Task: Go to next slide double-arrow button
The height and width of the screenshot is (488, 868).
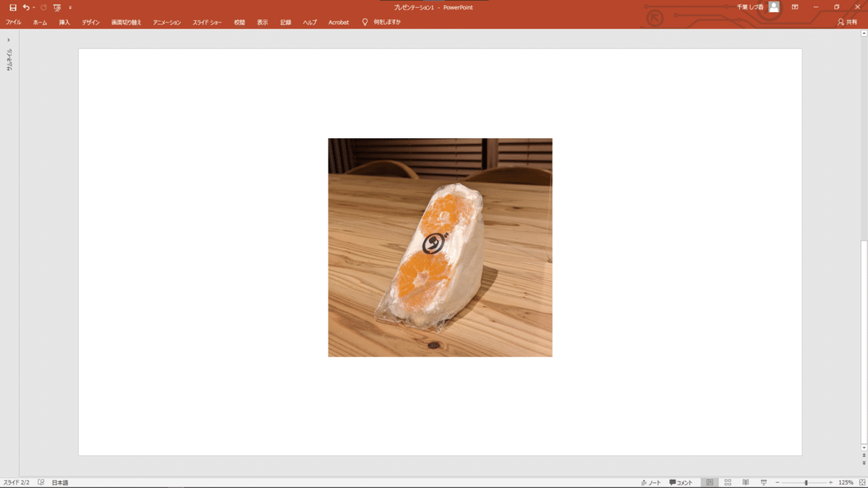Action: click(864, 463)
